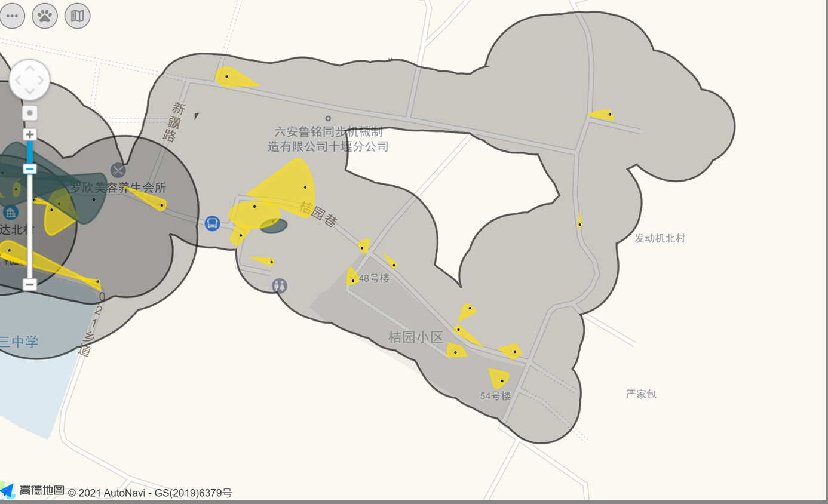Click the dark teal ellipse near bus stop

[x=274, y=225]
